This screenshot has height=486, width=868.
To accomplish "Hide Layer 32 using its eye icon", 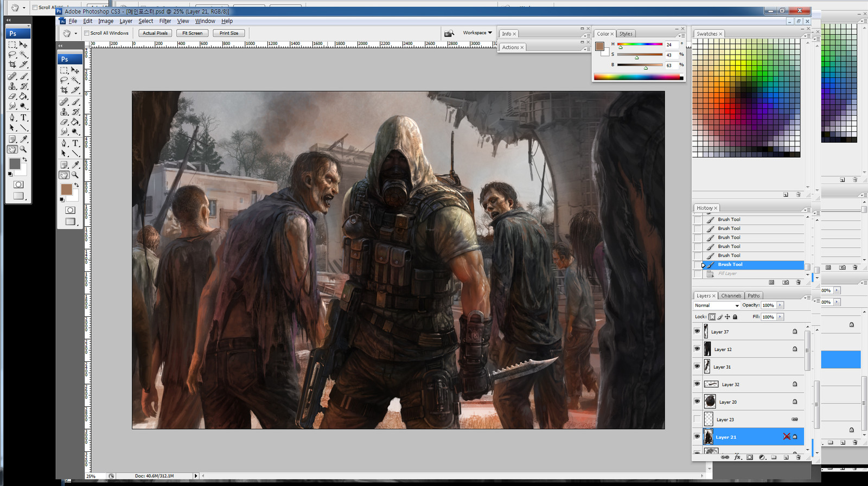I will 697,383.
